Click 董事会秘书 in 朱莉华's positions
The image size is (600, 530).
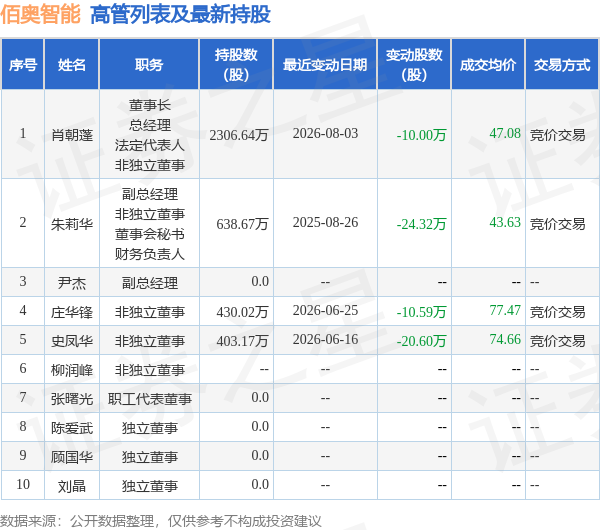pyautogui.click(x=150, y=234)
